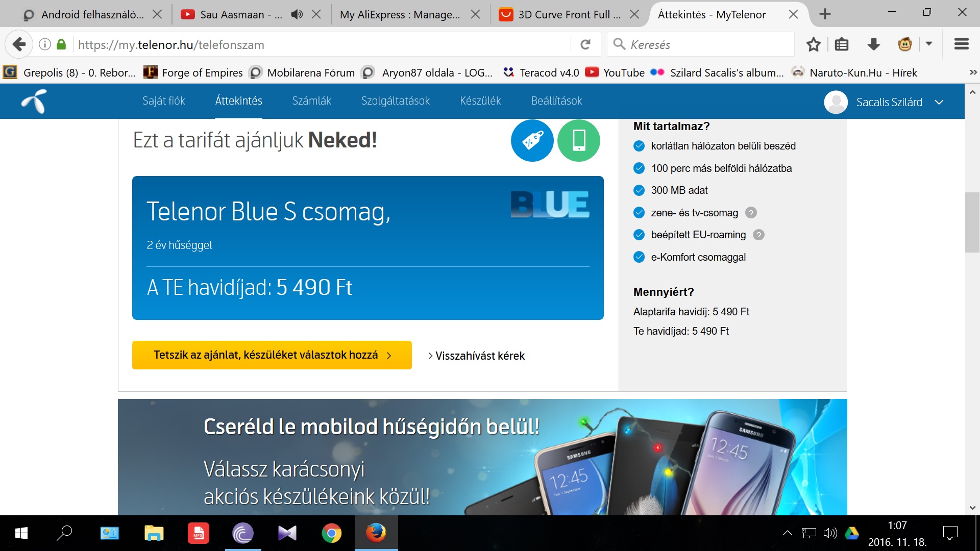Click the green padlock security icon

click(61, 44)
